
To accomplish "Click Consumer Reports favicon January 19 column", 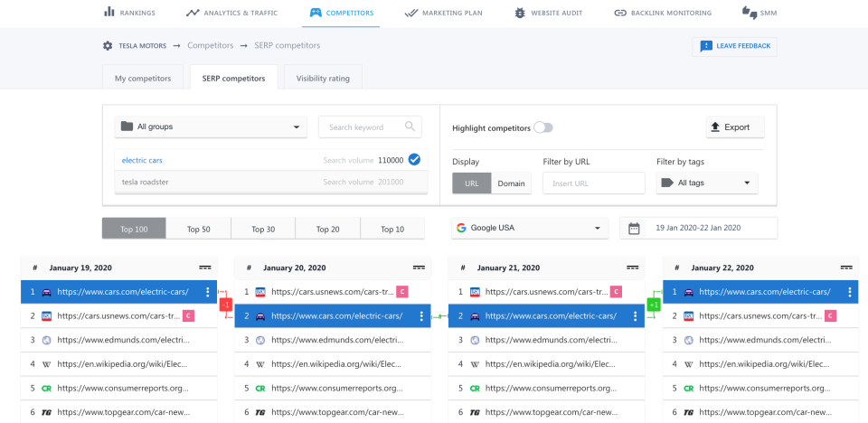I will click(x=47, y=390).
